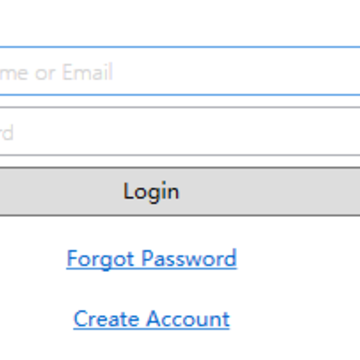This screenshot has width=360, height=360.
Task: Open the Forgot Password link
Action: pos(152,259)
